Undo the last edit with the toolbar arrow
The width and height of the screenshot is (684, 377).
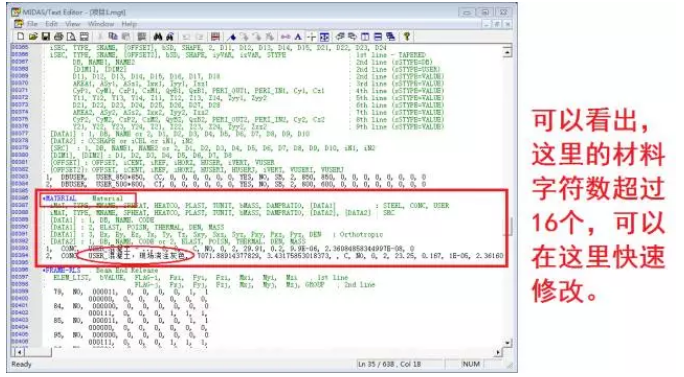click(186, 37)
